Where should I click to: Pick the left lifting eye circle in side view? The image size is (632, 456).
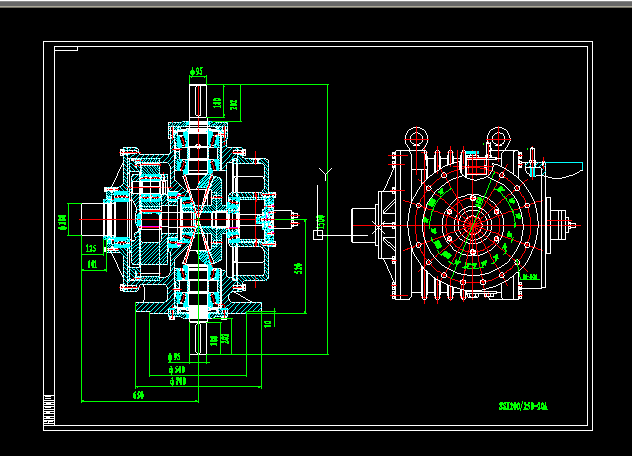[416, 139]
